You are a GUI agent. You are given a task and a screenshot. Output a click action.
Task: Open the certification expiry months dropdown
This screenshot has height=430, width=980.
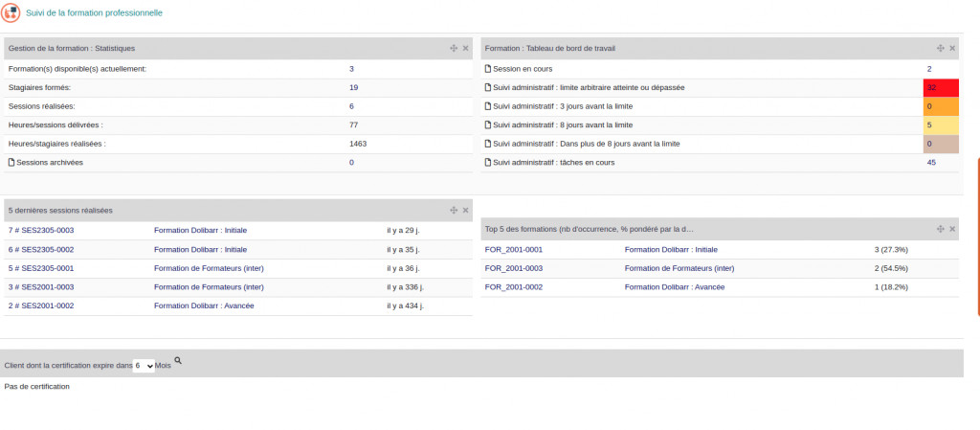point(144,366)
